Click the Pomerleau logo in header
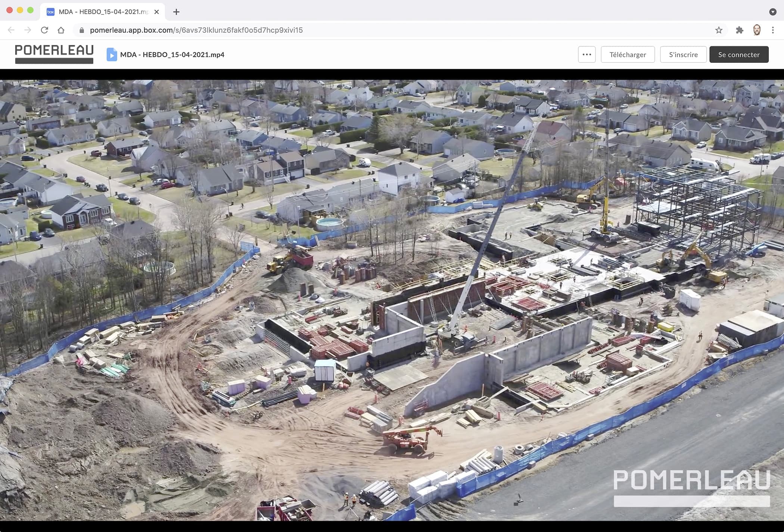784x532 pixels. point(54,54)
